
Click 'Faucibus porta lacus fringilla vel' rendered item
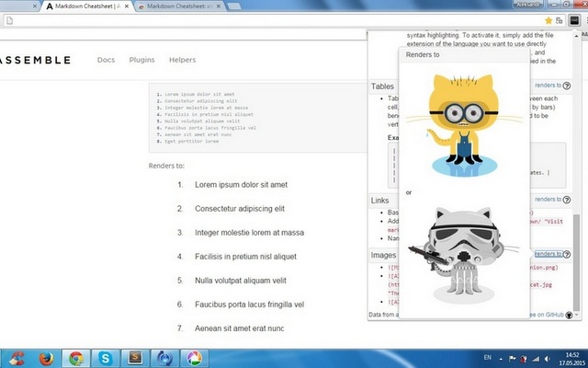(249, 305)
